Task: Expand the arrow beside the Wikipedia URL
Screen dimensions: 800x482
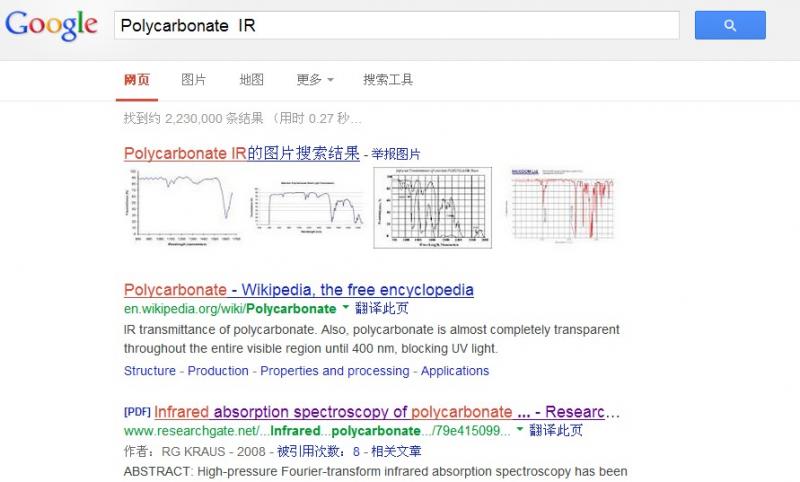Action: coord(345,307)
